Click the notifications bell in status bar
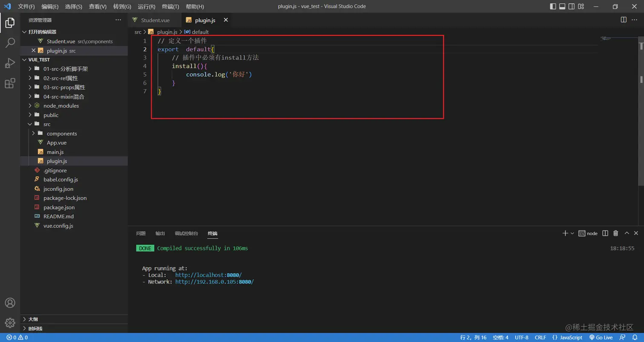Viewport: 644px width, 342px height. pyautogui.click(x=635, y=337)
